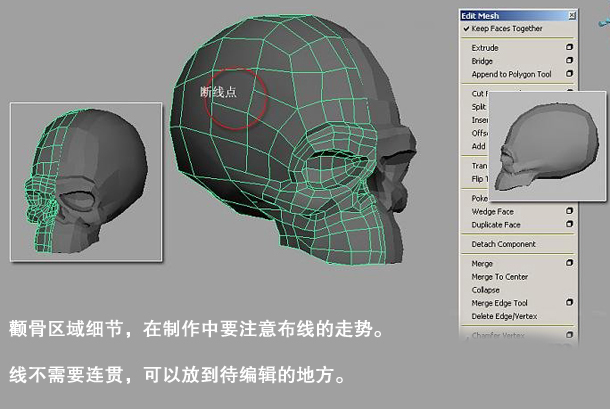This screenshot has height=409, width=610.
Task: Open Bridge options box
Action: click(569, 60)
